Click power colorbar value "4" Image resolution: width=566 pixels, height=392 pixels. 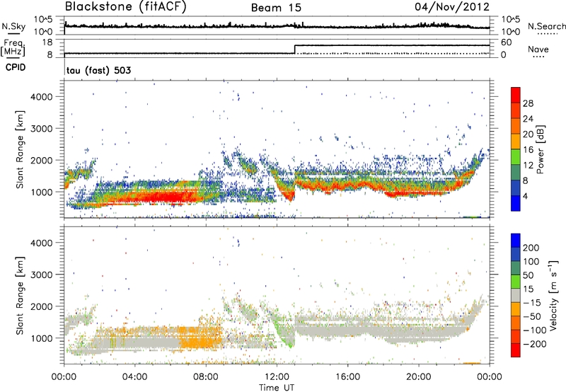(x=525, y=196)
